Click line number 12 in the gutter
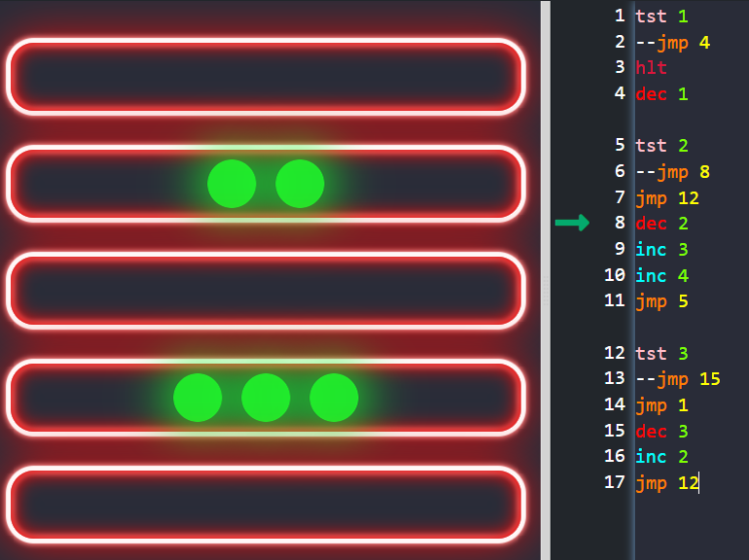This screenshot has height=560, width=749. 614,353
